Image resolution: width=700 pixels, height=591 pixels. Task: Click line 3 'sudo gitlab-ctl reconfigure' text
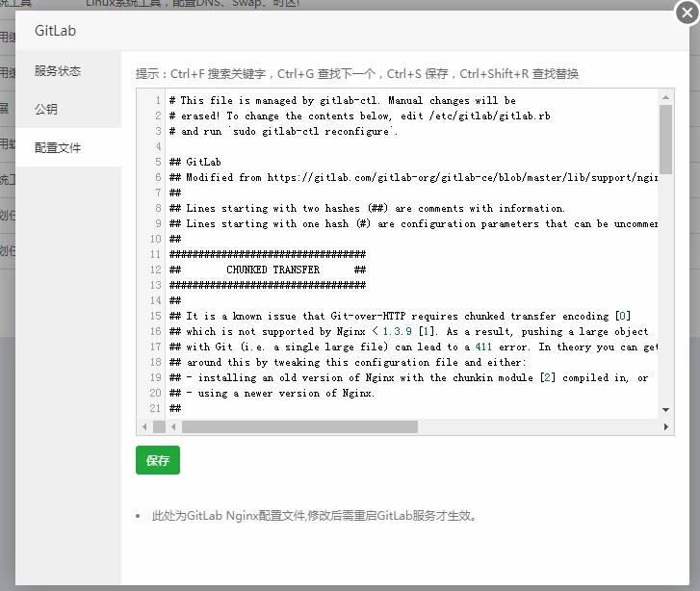(x=311, y=131)
